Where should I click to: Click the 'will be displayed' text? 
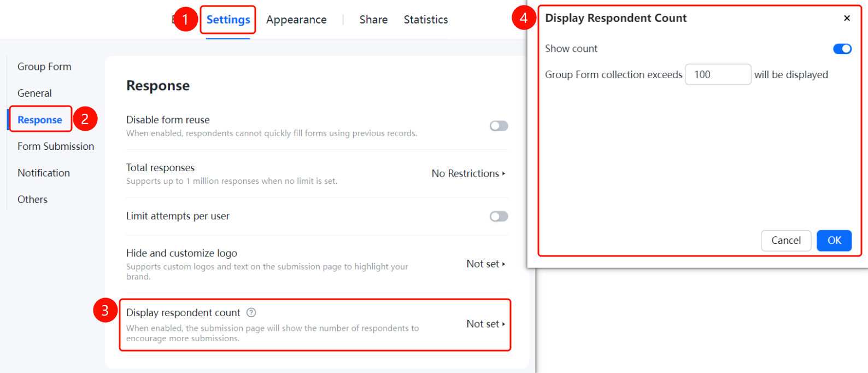click(791, 75)
